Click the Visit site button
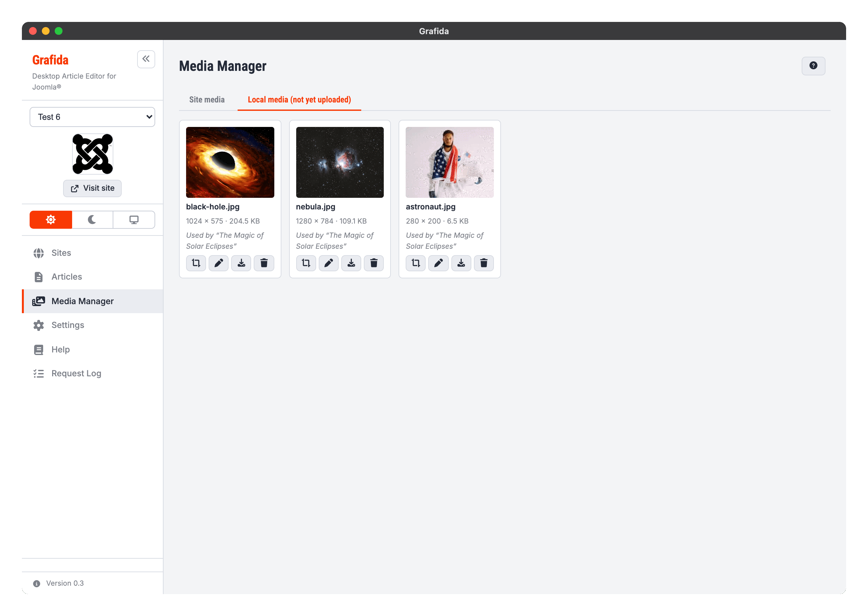 pyautogui.click(x=92, y=188)
